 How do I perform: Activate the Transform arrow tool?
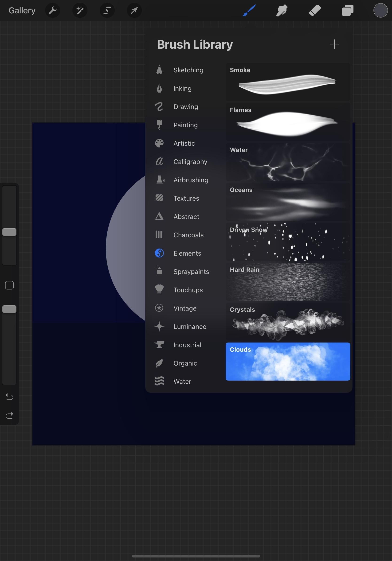pyautogui.click(x=134, y=11)
